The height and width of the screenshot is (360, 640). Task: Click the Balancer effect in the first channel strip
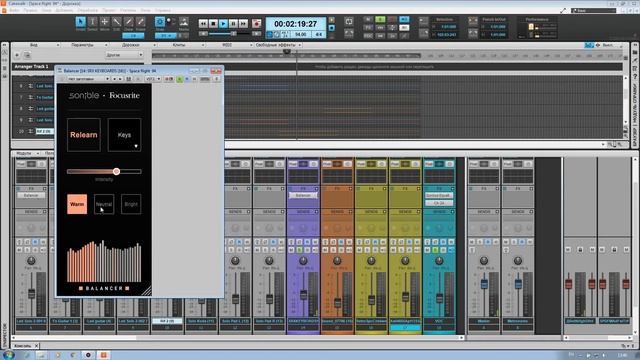31,196
